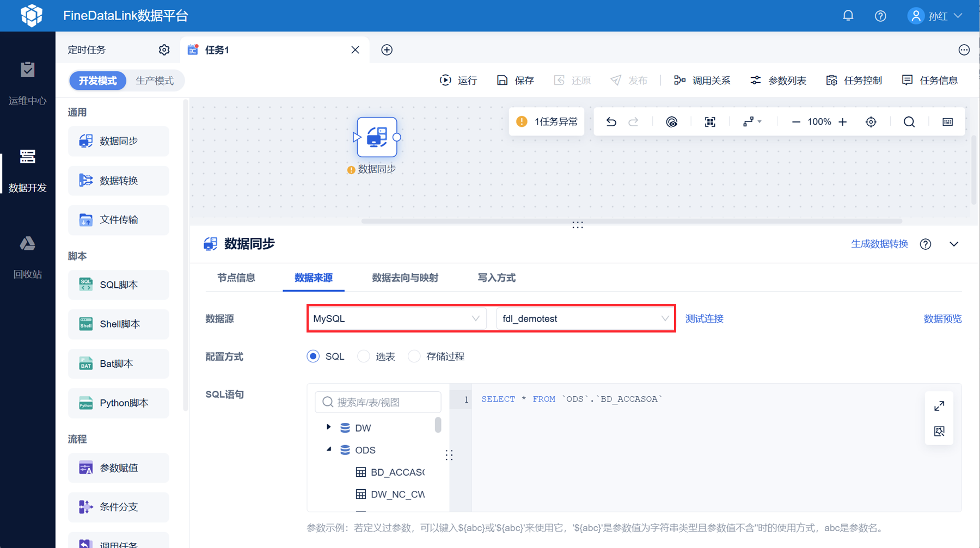Close the 任务1 tab
Screen dimensions: 980x548
[x=355, y=50]
